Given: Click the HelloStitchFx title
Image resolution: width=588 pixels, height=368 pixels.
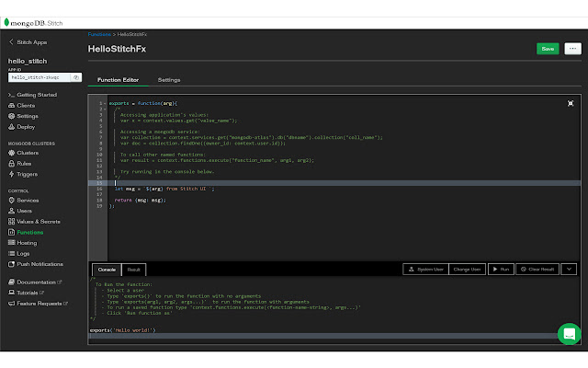Looking at the screenshot, I should coord(117,49).
